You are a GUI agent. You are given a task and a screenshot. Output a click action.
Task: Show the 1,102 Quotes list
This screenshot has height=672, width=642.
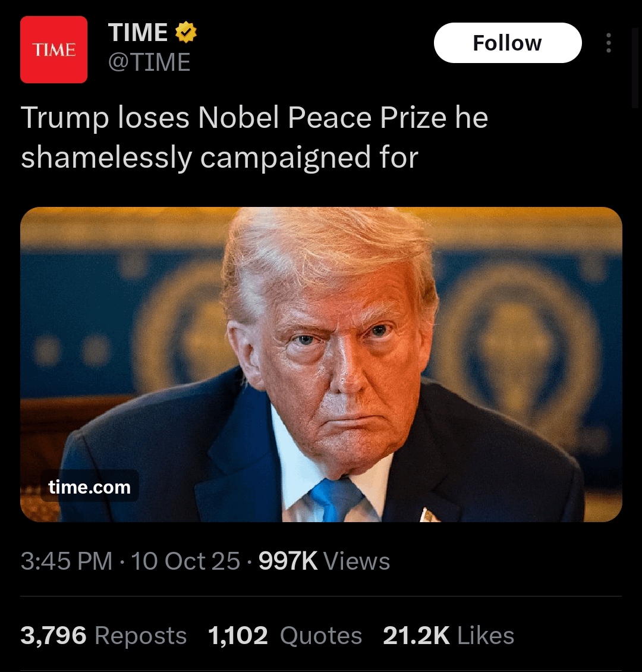285,635
